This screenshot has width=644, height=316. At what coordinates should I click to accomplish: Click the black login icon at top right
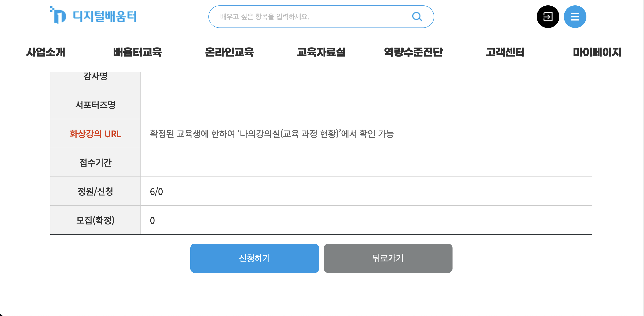pos(548,16)
